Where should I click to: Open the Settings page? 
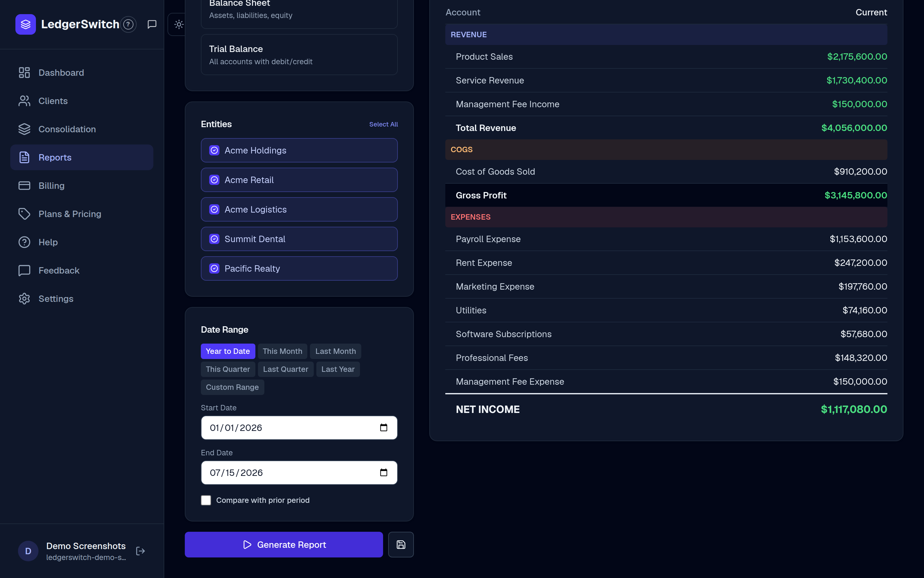coord(82,299)
